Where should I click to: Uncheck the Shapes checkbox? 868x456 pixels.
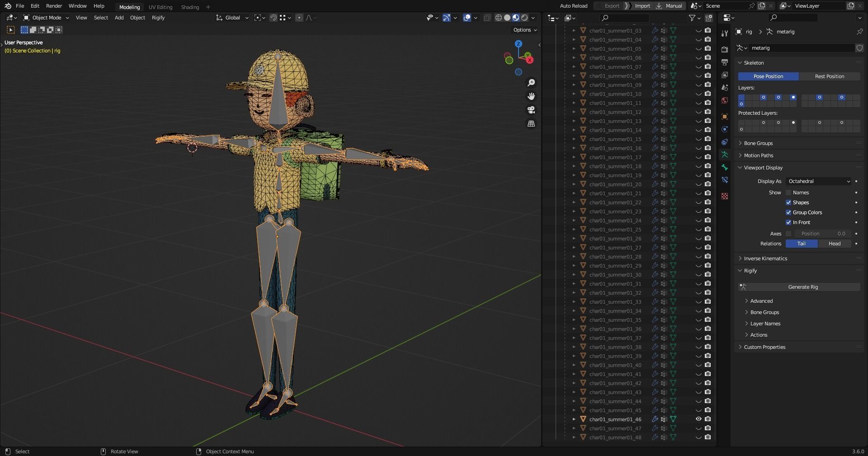tap(788, 202)
